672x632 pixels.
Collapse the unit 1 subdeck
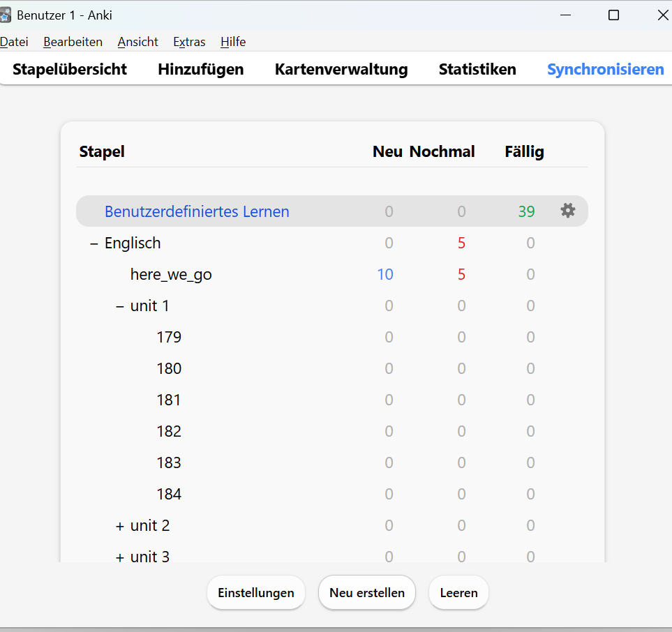[120, 307]
